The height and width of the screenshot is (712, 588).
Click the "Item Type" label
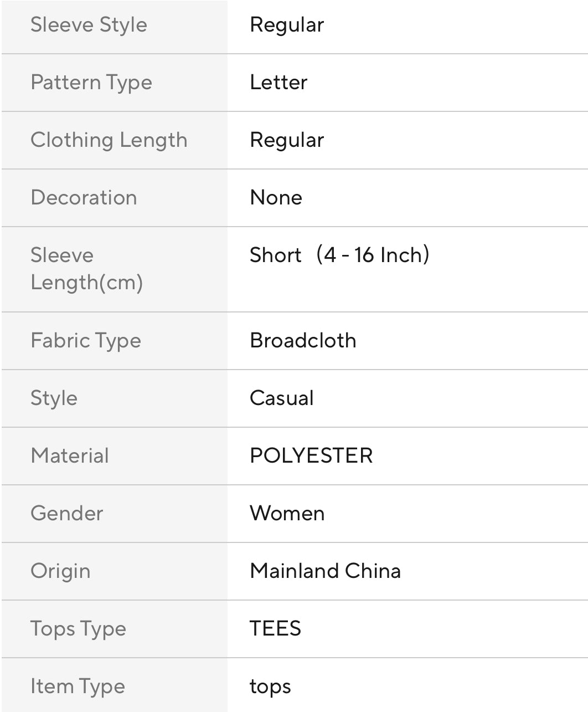tap(78, 687)
